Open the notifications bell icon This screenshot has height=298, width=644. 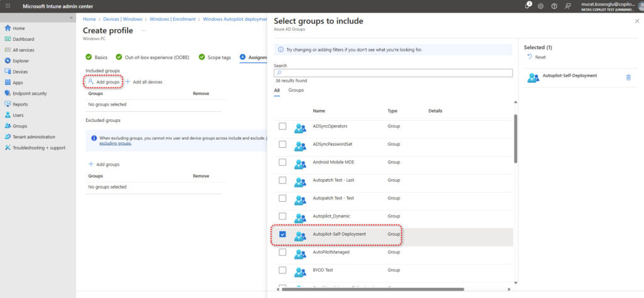coord(527,6)
